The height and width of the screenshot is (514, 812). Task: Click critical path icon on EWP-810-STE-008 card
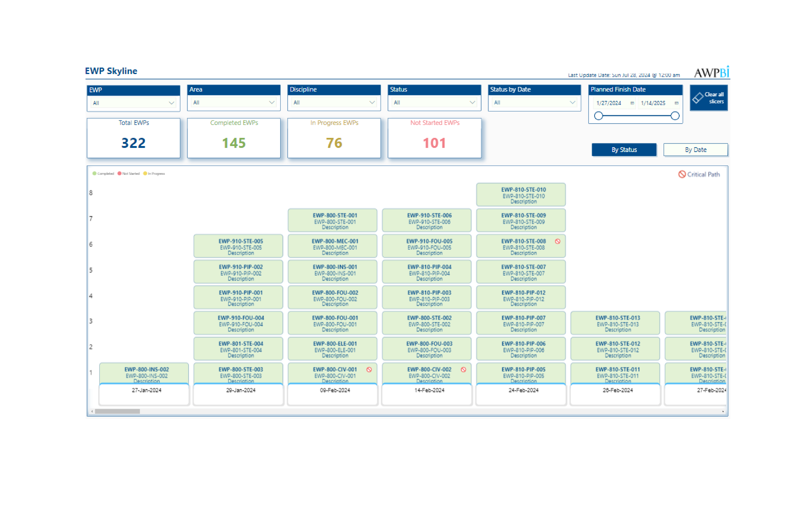pyautogui.click(x=558, y=241)
